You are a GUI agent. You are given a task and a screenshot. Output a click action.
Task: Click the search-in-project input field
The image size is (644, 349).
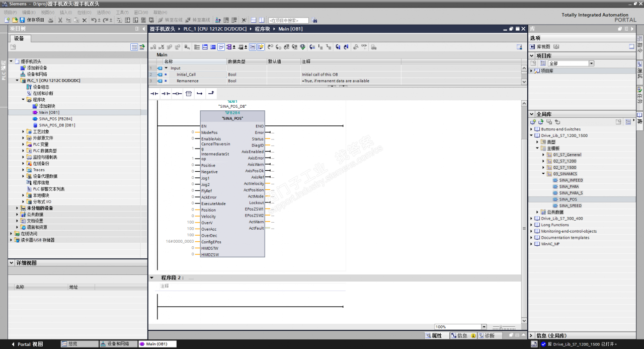coord(288,21)
